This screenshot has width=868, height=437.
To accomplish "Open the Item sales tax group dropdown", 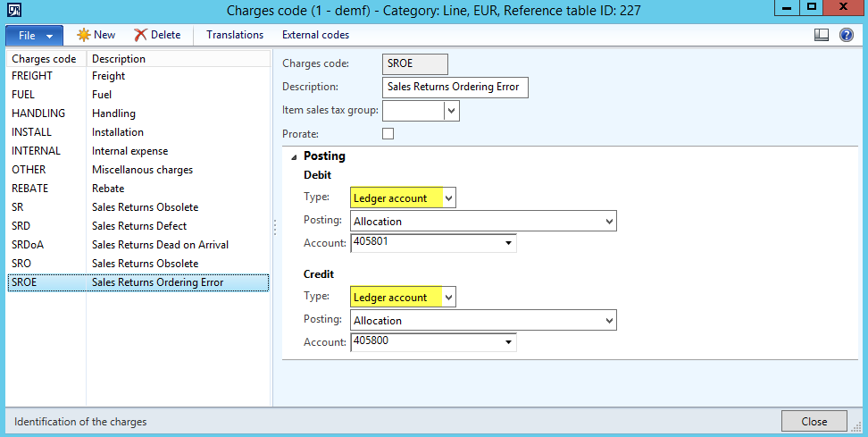I will (x=451, y=111).
